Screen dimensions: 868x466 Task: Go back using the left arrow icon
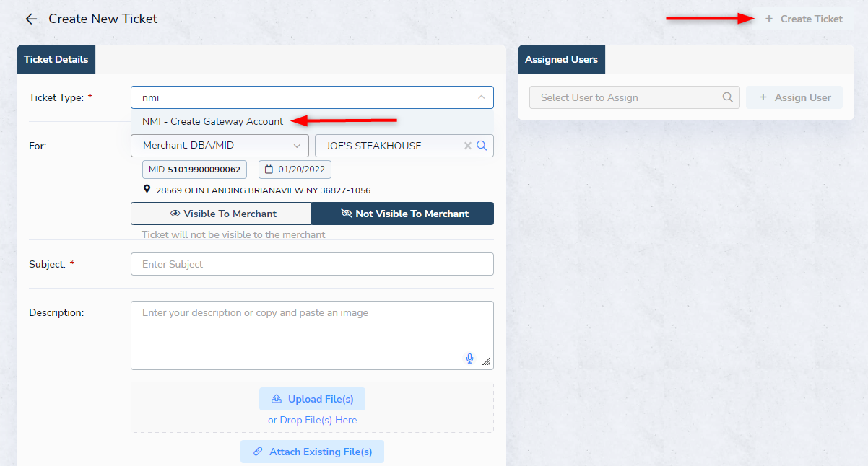click(31, 19)
